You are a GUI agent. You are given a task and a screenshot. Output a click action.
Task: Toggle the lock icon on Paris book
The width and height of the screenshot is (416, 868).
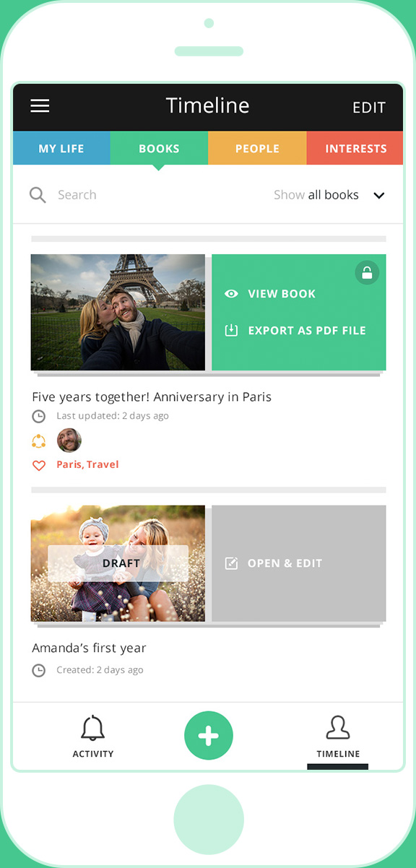[x=367, y=272]
